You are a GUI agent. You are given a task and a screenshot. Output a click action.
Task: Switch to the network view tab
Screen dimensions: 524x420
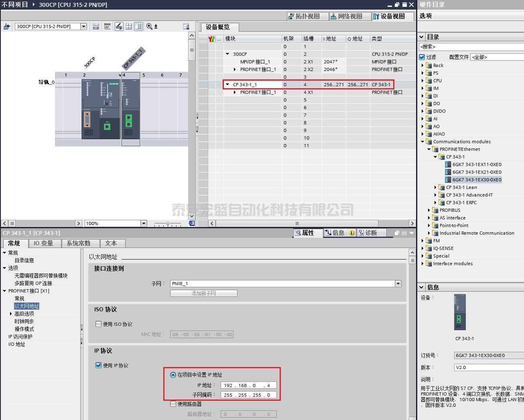pos(346,16)
